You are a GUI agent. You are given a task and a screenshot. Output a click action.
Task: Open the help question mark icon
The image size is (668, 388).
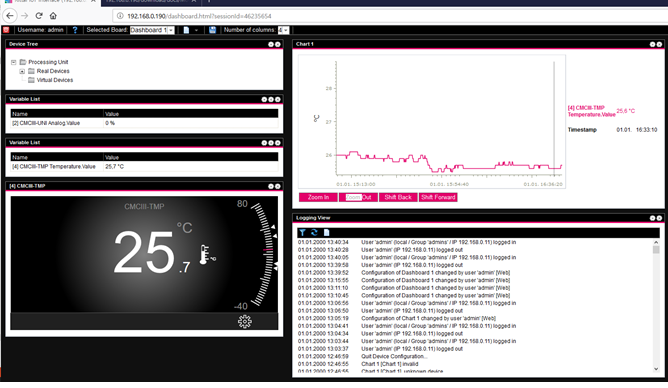coord(75,30)
